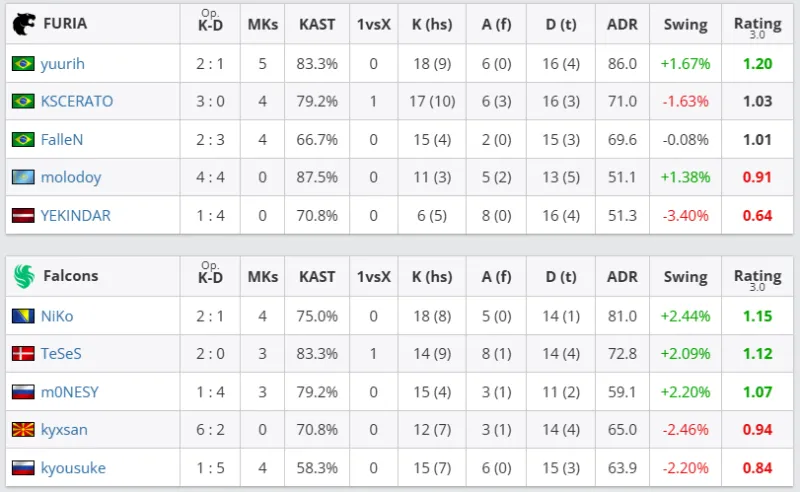Click the Brazil flag beside yuurih
800x492 pixels.
click(x=22, y=63)
